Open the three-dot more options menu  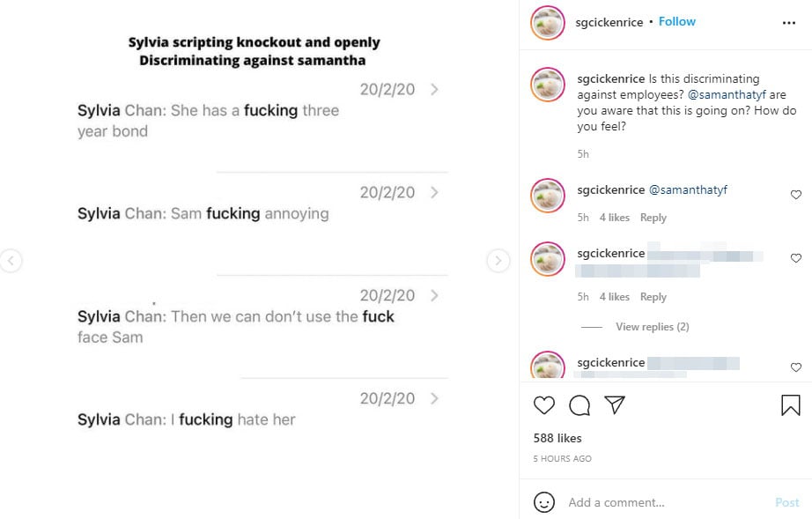(x=789, y=23)
